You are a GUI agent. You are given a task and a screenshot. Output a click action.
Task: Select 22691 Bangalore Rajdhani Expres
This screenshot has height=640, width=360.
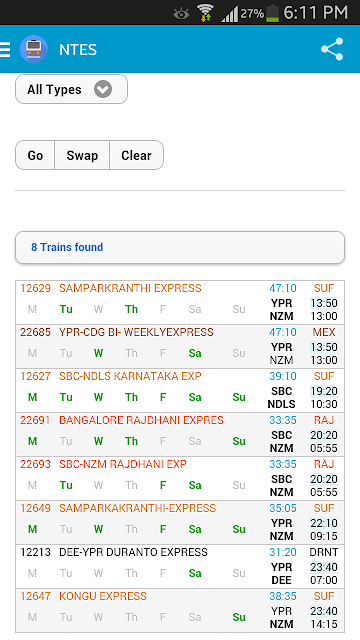point(180,434)
